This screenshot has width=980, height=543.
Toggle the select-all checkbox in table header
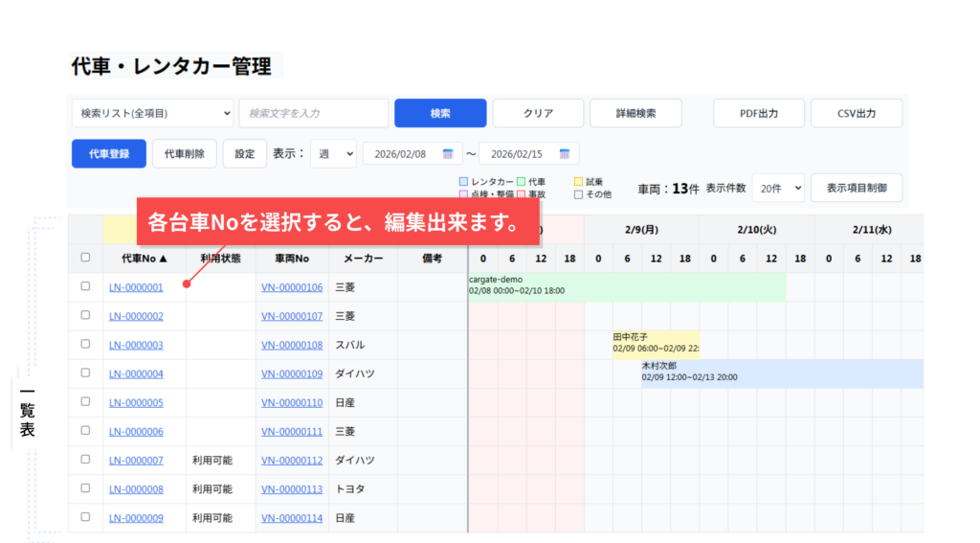click(x=85, y=258)
